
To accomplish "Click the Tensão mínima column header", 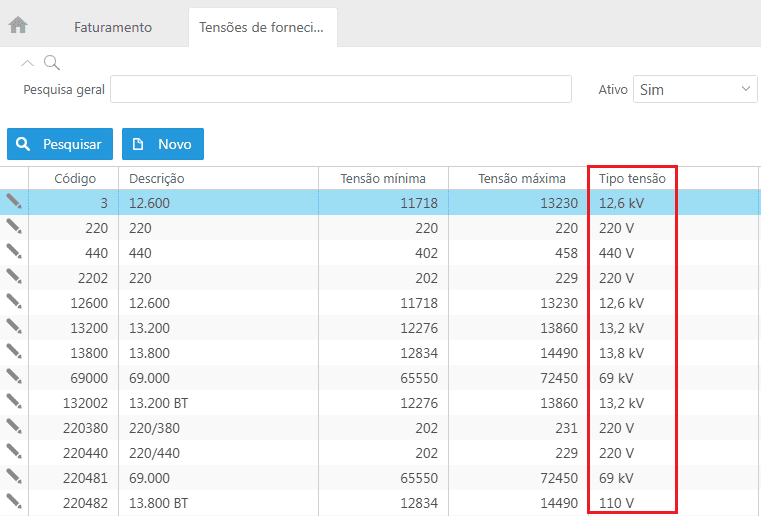I will pyautogui.click(x=383, y=178).
